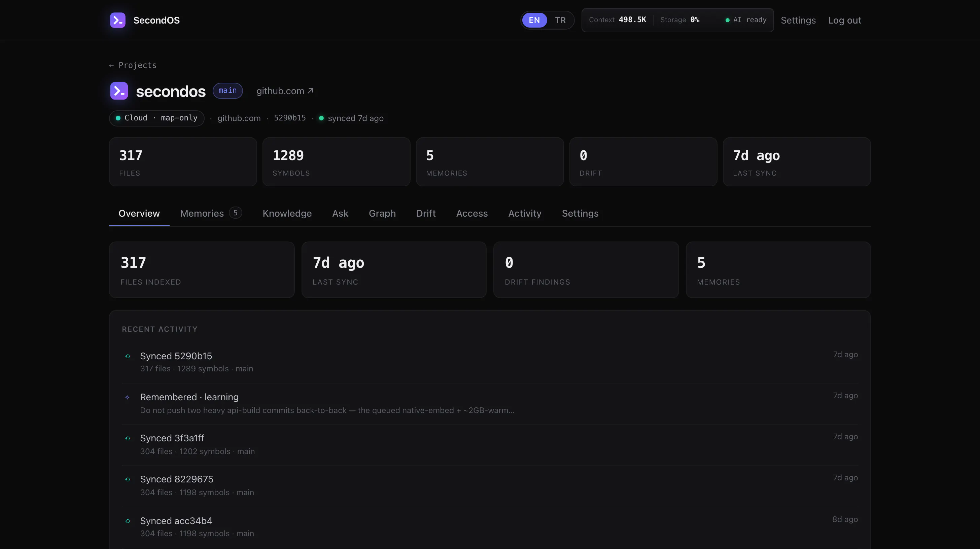Click sparkle icon beside Remembered · learning
The height and width of the screenshot is (549, 980).
click(x=128, y=397)
